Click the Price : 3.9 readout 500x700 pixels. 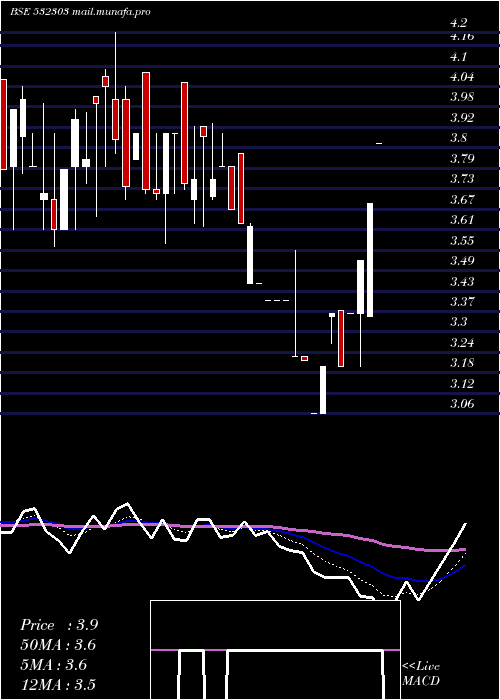point(59,625)
